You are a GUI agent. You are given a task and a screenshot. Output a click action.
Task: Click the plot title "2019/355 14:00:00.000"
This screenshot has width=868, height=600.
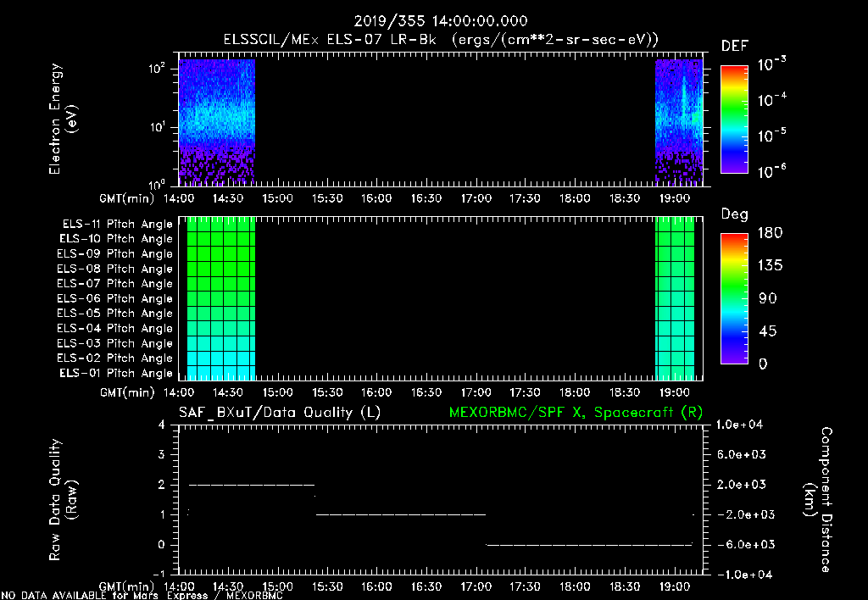tap(441, 21)
